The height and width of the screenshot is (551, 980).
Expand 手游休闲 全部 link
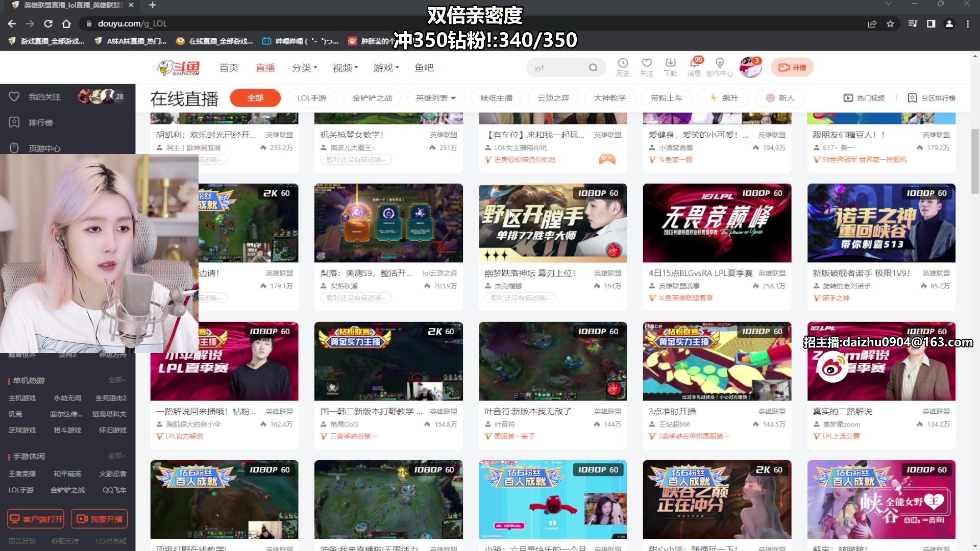pyautogui.click(x=117, y=456)
